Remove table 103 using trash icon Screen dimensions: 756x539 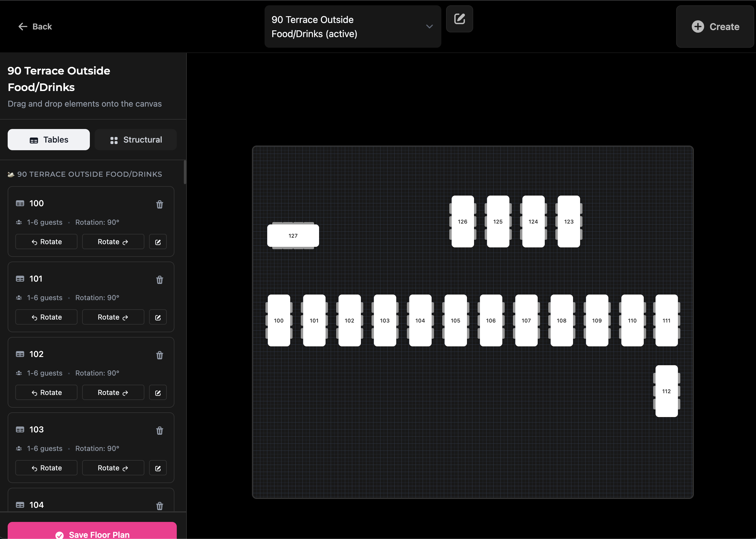point(159,431)
